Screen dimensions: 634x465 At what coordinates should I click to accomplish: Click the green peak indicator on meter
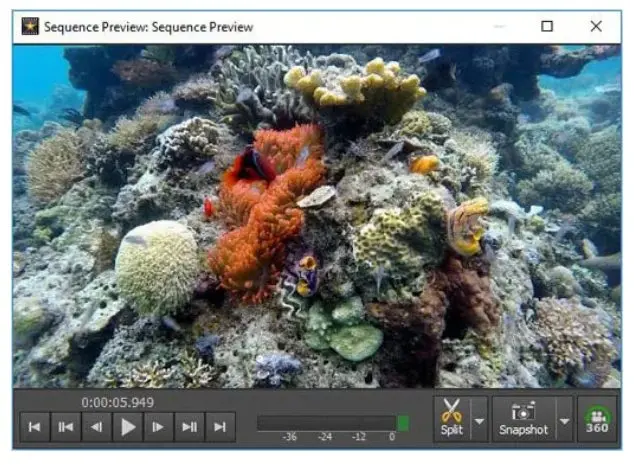403,423
